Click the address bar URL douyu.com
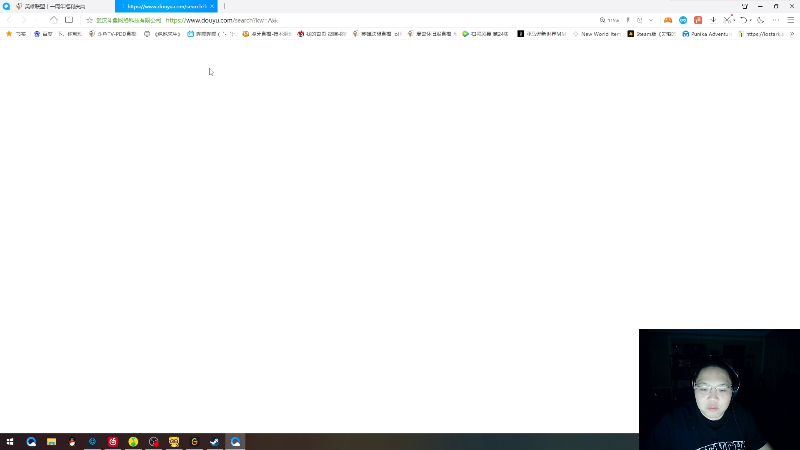Screen dimensions: 800x450 pyautogui.click(x=222, y=20)
